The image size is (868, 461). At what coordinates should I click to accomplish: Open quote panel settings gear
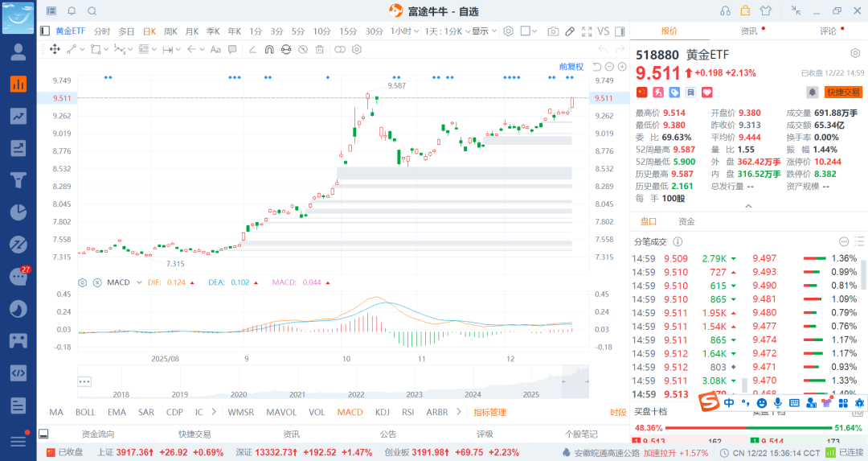[855, 53]
